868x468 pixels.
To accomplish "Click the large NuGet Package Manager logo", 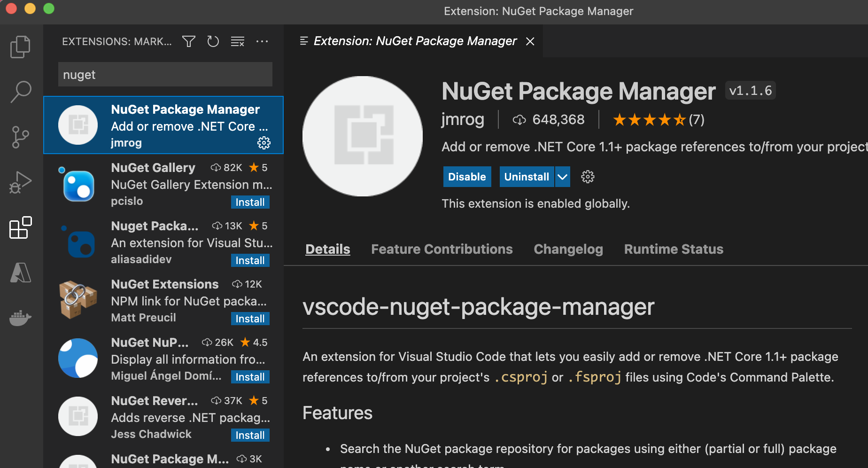I will point(363,136).
